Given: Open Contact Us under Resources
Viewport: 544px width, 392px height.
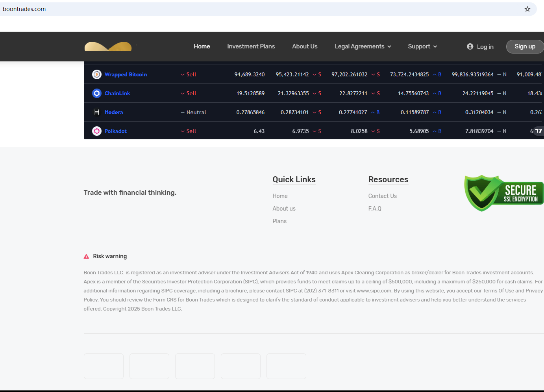Looking at the screenshot, I should tap(382, 196).
